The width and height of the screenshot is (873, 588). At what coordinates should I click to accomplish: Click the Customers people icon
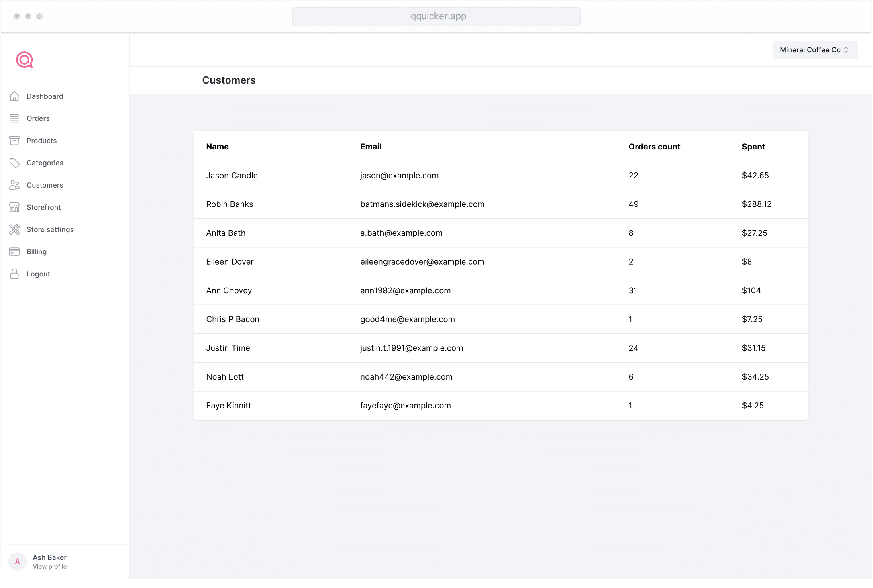click(x=14, y=185)
